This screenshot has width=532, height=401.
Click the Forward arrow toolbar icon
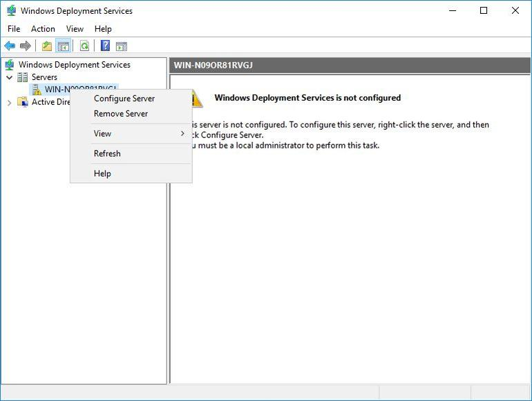click(x=26, y=46)
